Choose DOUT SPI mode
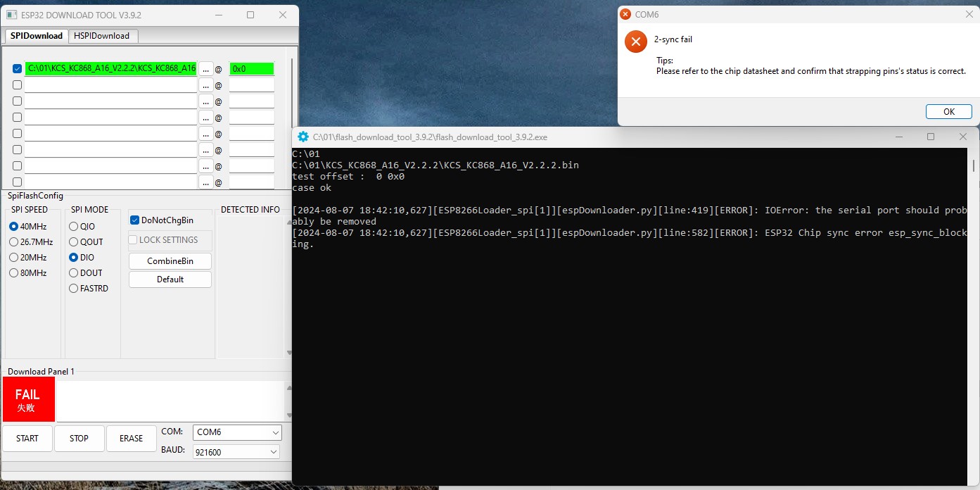This screenshot has height=490, width=980. [x=86, y=273]
